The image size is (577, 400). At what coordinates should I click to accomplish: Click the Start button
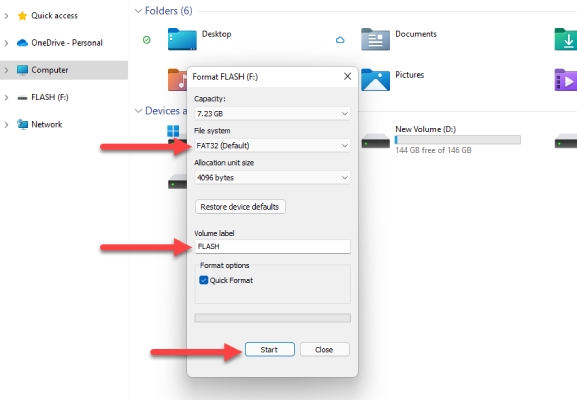tap(270, 349)
